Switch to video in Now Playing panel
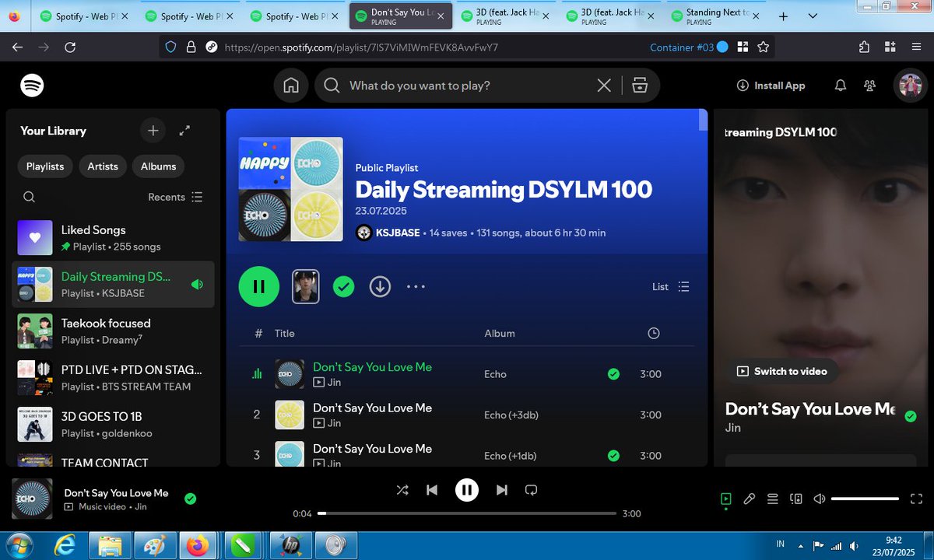Image resolution: width=934 pixels, height=560 pixels. tap(782, 371)
